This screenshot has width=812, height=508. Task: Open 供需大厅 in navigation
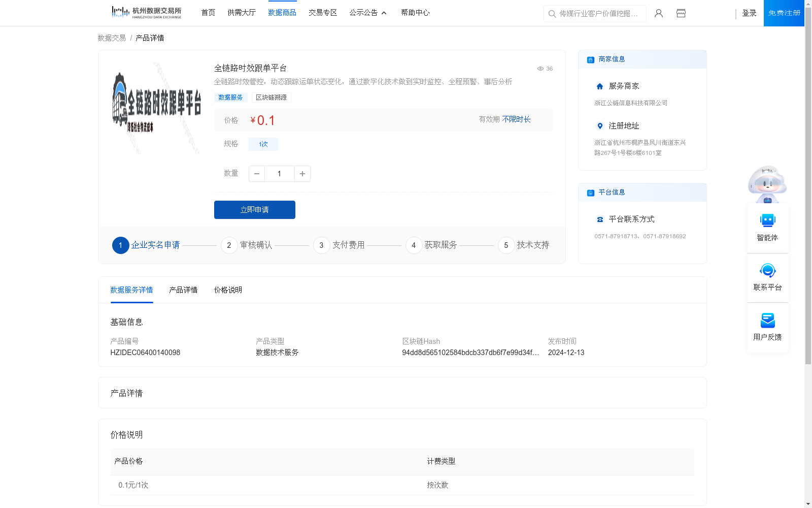point(242,13)
